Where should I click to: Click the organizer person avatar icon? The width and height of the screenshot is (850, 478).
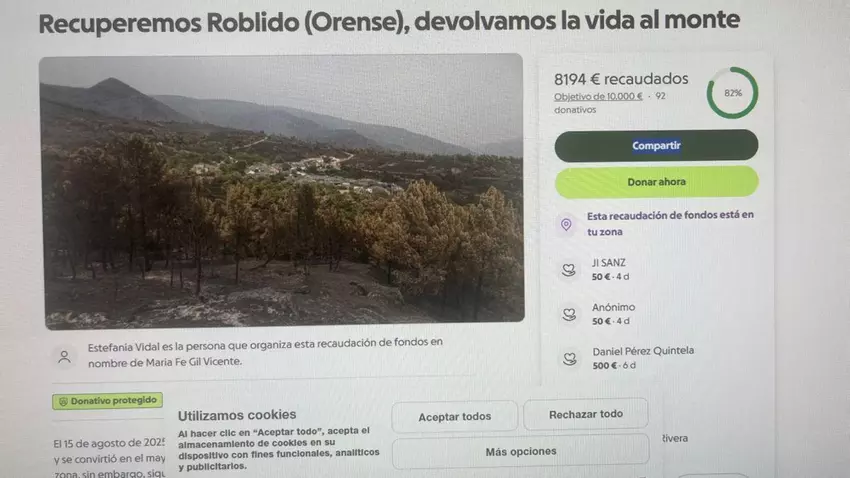[64, 357]
